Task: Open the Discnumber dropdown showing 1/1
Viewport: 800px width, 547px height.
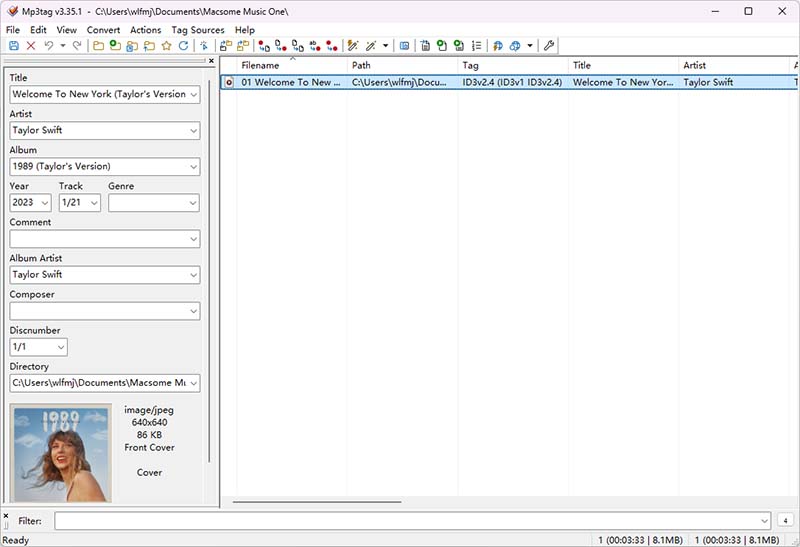Action: point(61,347)
